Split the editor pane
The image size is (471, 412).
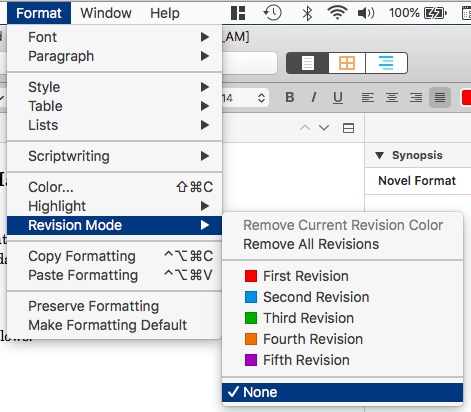point(348,128)
